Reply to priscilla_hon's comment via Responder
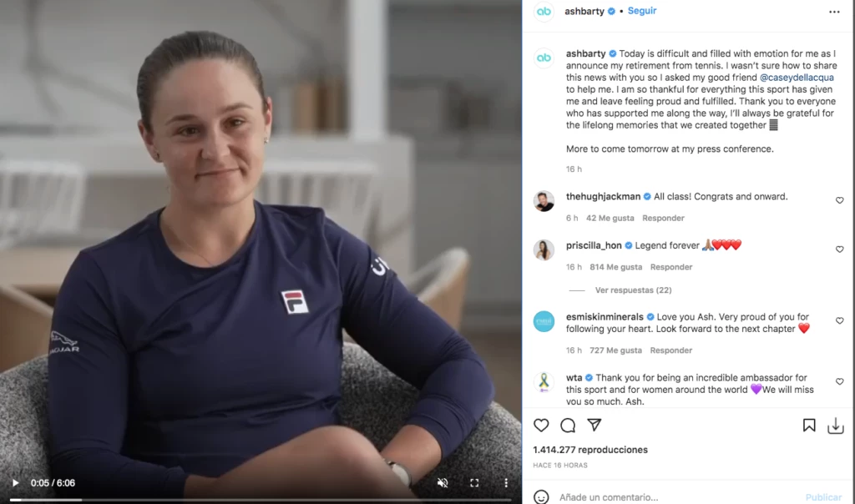This screenshot has height=504, width=855. point(671,267)
